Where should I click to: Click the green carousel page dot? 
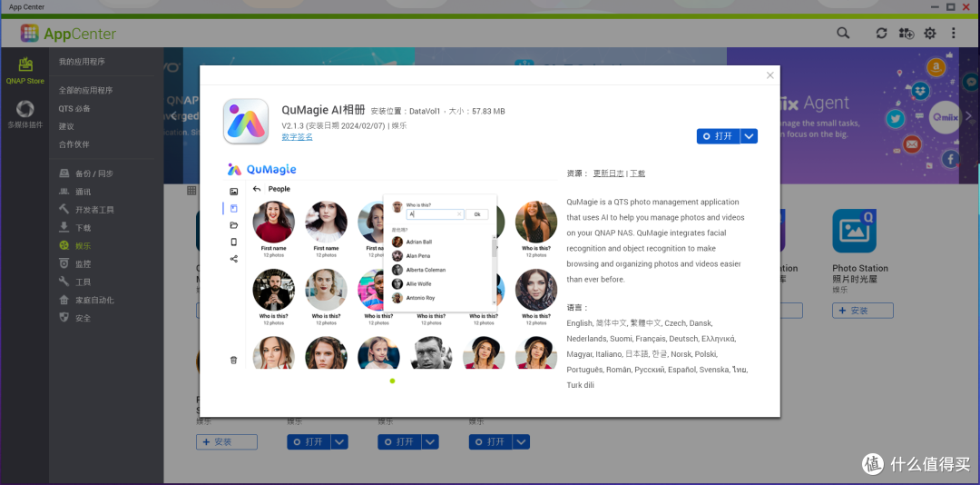point(393,381)
